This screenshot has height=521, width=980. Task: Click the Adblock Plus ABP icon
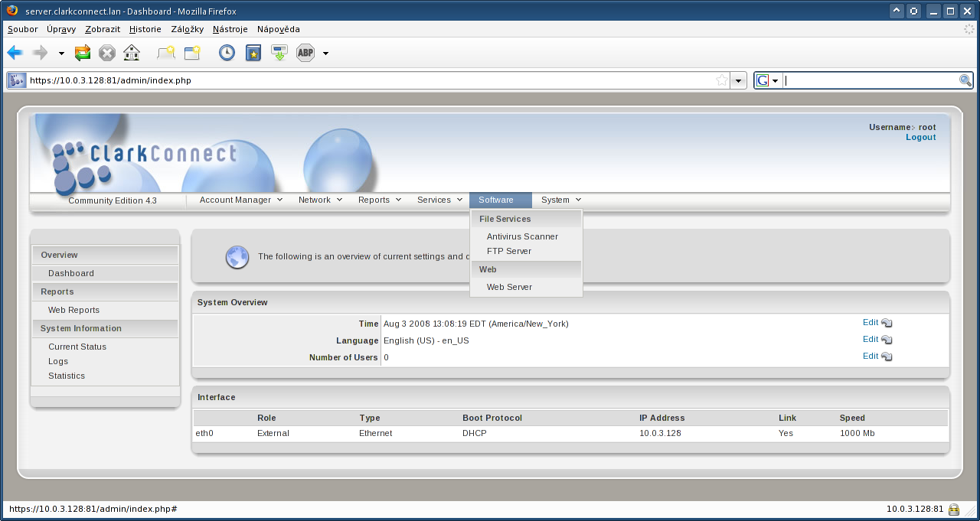(x=305, y=53)
